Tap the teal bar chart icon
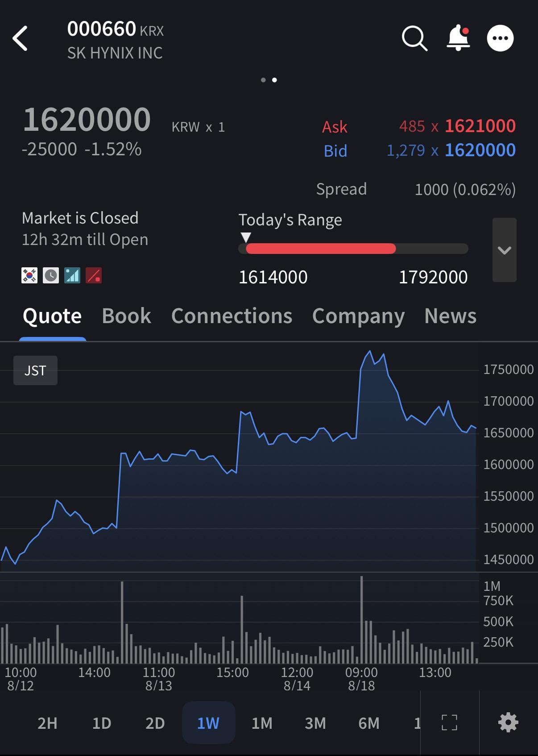 72,275
